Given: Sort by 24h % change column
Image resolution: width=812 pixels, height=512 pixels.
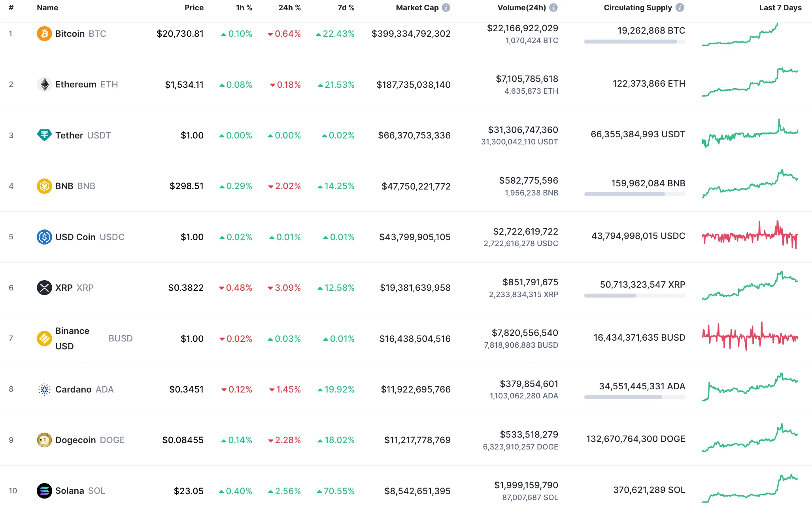Looking at the screenshot, I should pyautogui.click(x=289, y=7).
